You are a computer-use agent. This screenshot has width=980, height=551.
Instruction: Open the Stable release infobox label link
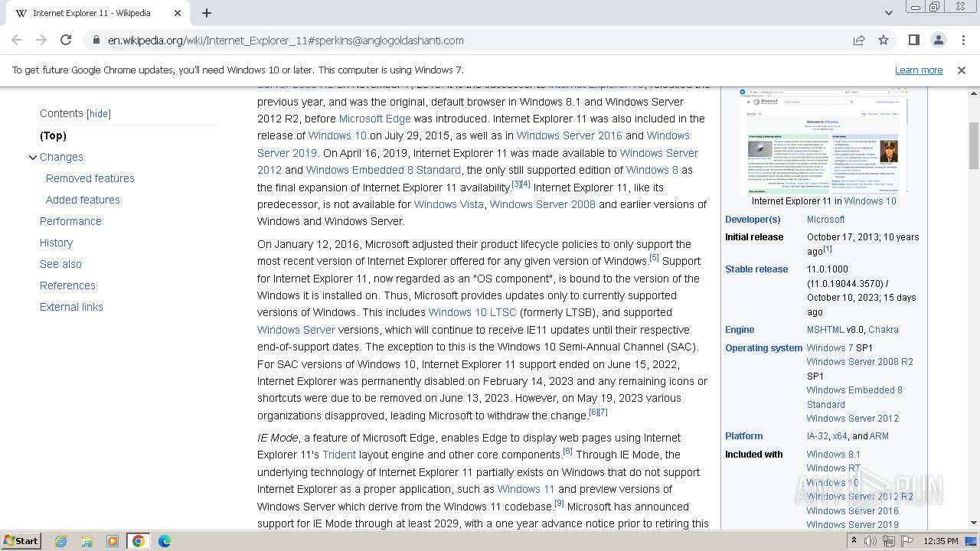point(756,269)
